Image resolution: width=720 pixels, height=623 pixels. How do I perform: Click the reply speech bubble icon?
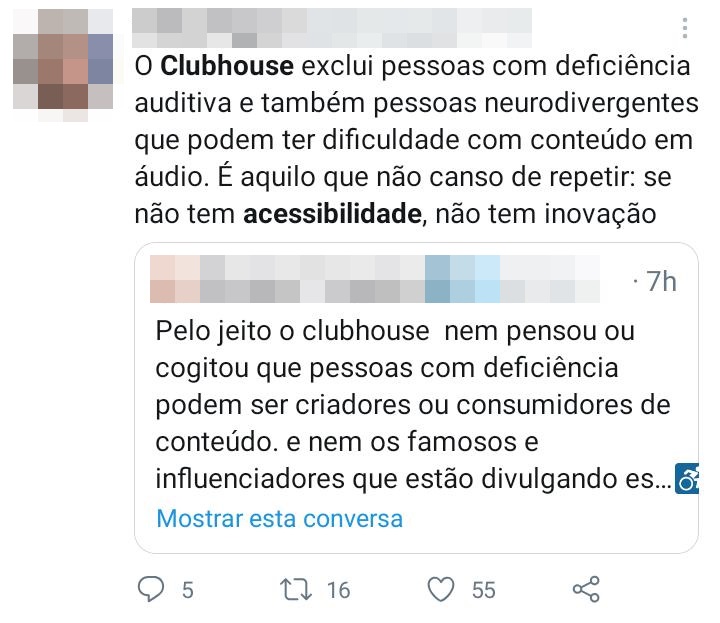(x=151, y=589)
